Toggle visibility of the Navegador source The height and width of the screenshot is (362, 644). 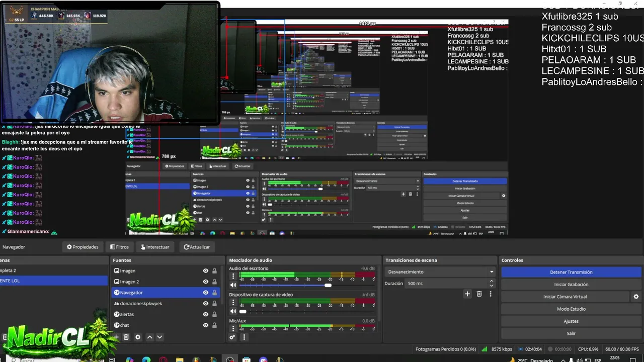[205, 293]
